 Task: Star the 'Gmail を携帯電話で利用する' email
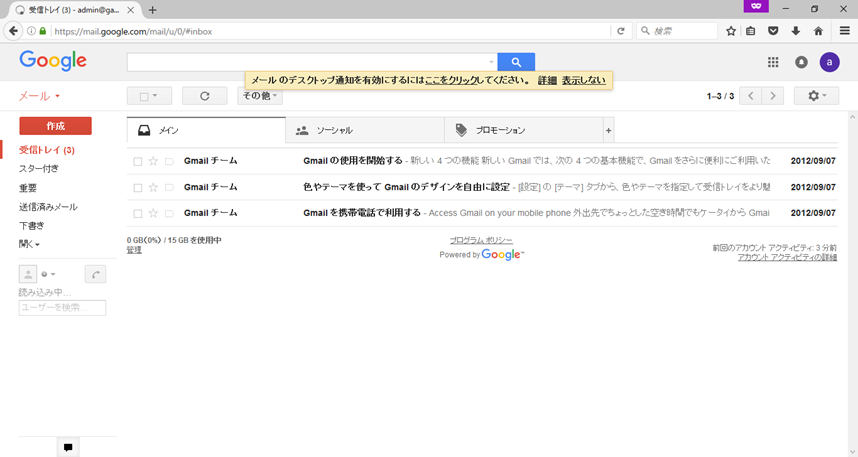153,213
